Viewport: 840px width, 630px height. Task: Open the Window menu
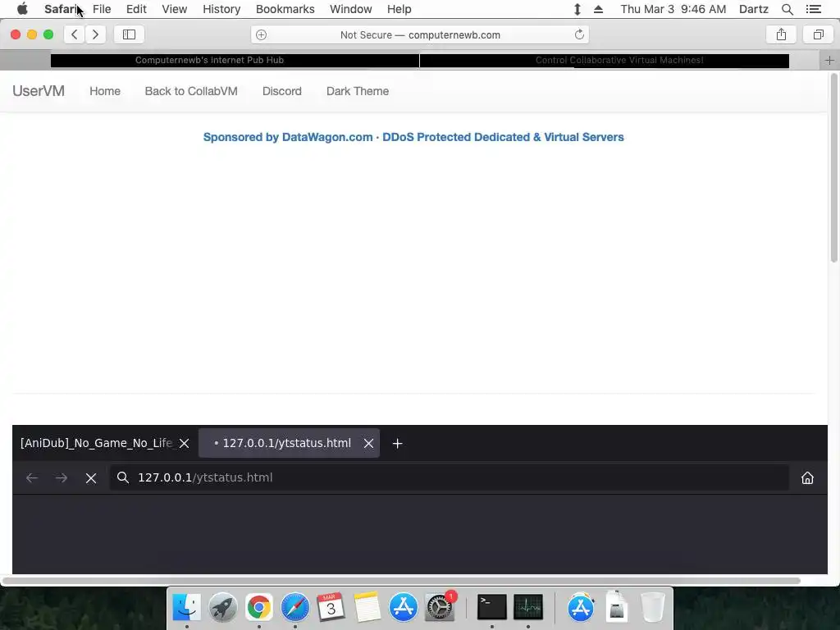point(350,9)
